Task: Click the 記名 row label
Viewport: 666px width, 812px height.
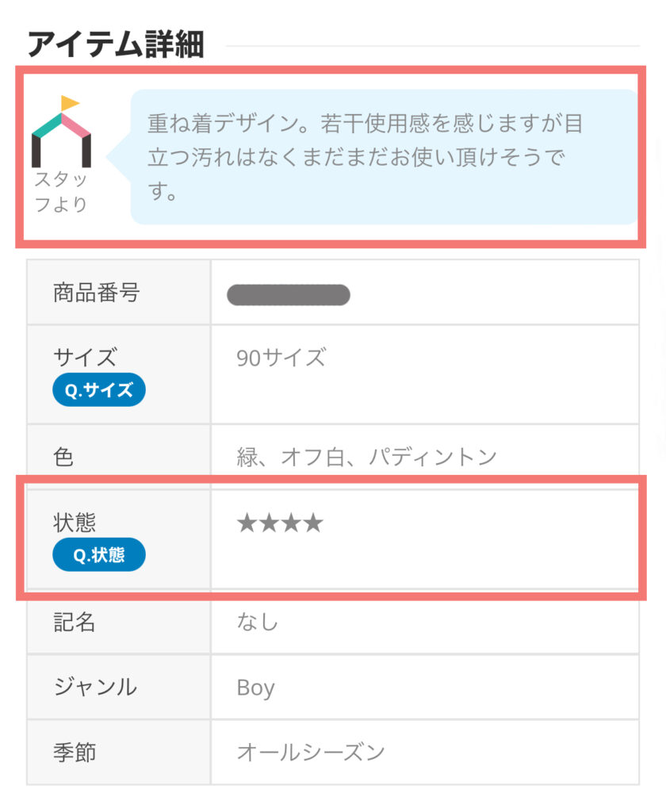Action: (75, 622)
